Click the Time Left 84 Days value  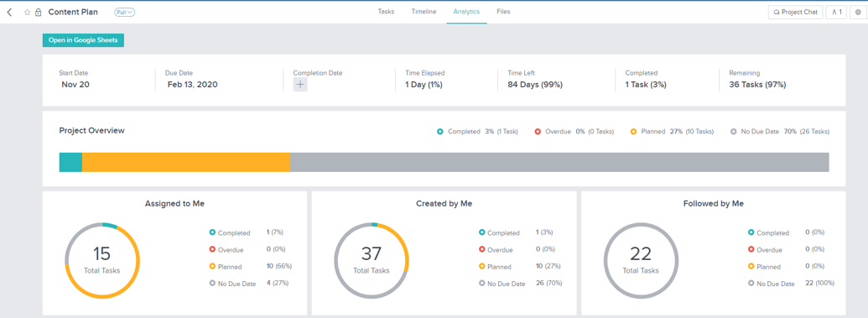(535, 85)
